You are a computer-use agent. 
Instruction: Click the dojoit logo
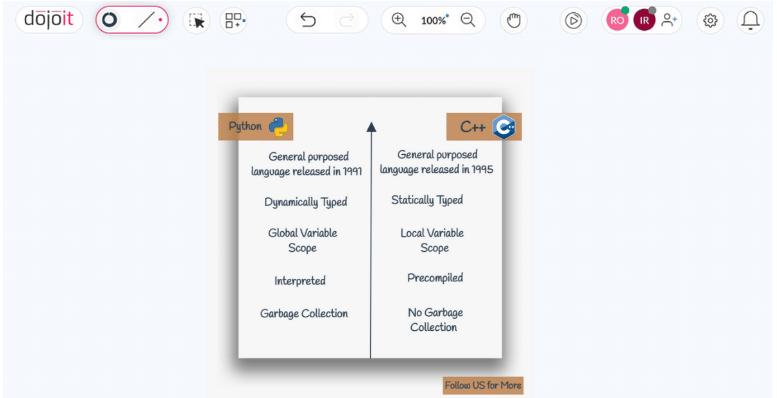(x=49, y=20)
